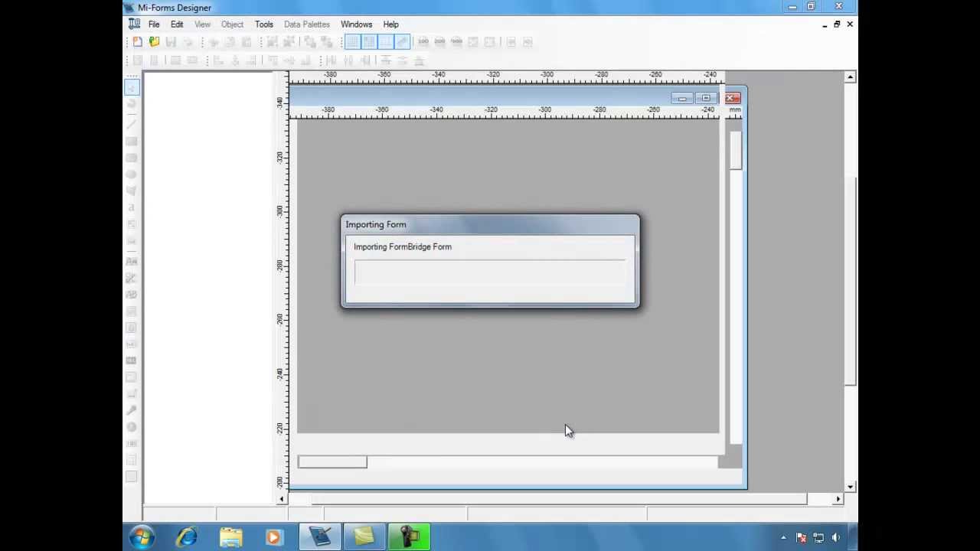Open the Action Center flag tray icon
The height and width of the screenshot is (551, 980).
click(801, 538)
